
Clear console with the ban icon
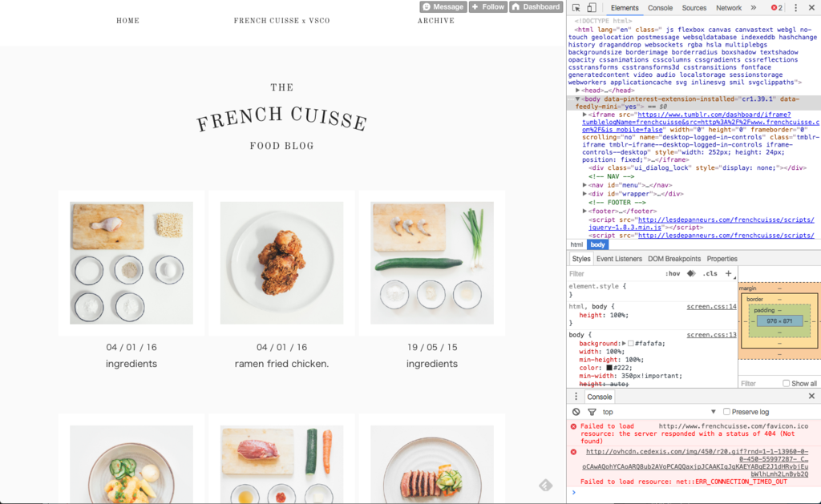tap(576, 412)
